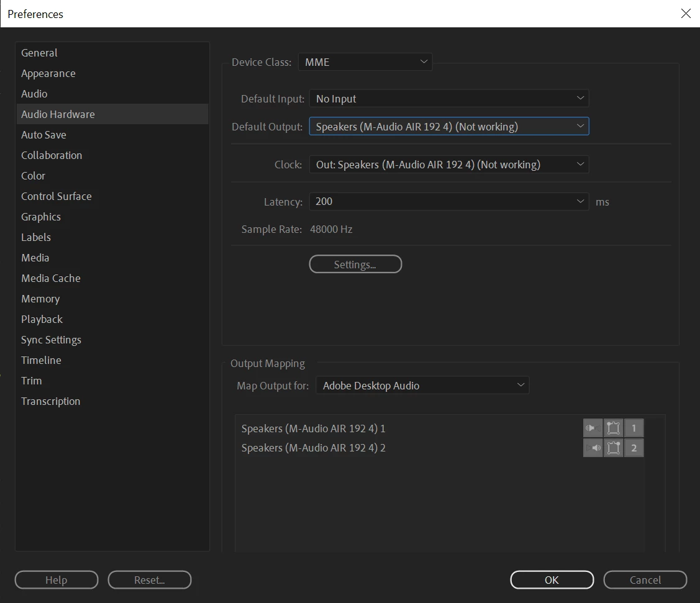Go to the Audio preferences category

click(112, 94)
